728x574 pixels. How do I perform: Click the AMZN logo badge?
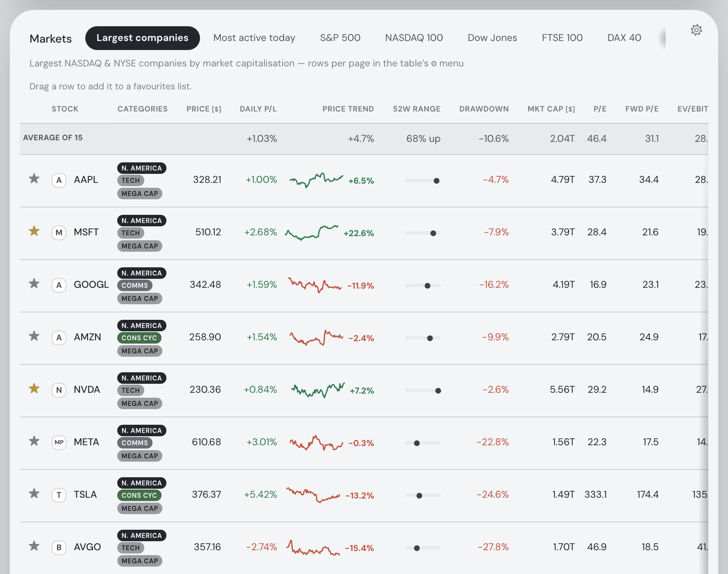coord(59,337)
